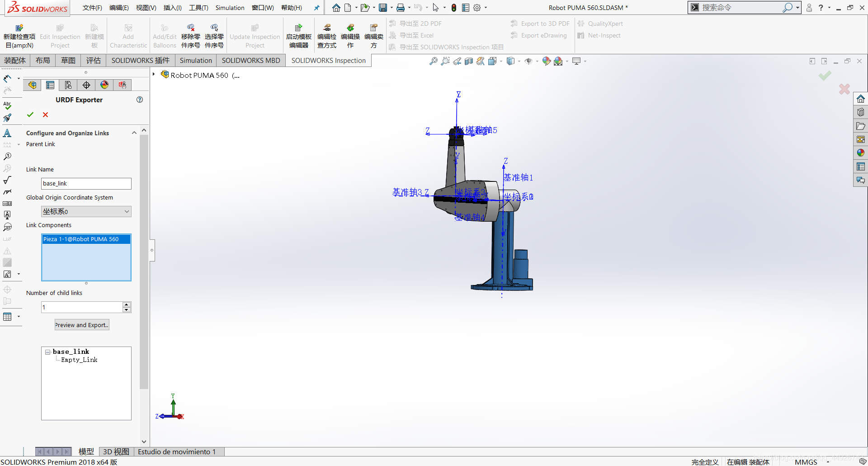Click Edit Appearance color ball icon

point(546,61)
